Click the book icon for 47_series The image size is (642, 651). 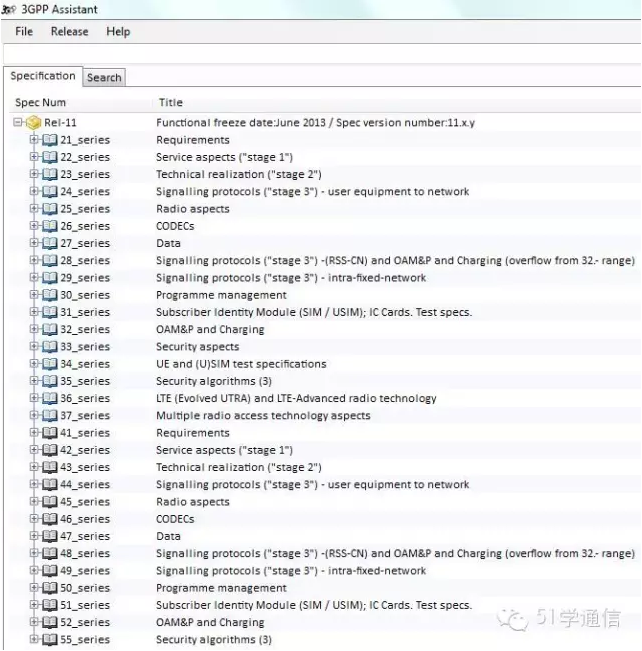pyautogui.click(x=50, y=536)
